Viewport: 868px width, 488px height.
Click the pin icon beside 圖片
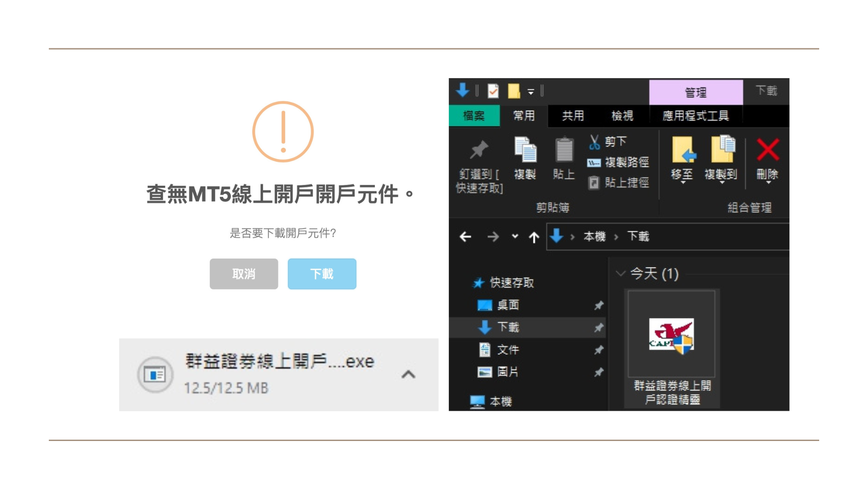[x=599, y=372]
